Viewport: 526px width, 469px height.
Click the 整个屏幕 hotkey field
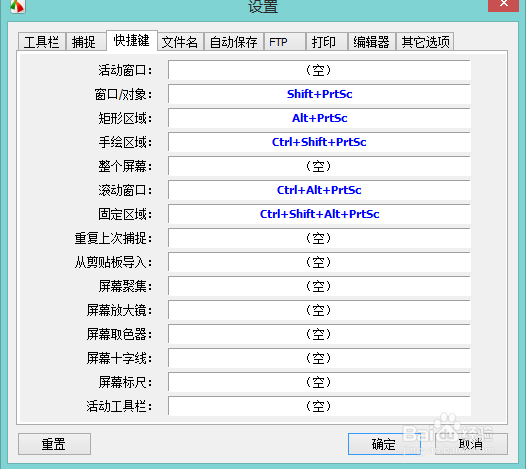(319, 166)
